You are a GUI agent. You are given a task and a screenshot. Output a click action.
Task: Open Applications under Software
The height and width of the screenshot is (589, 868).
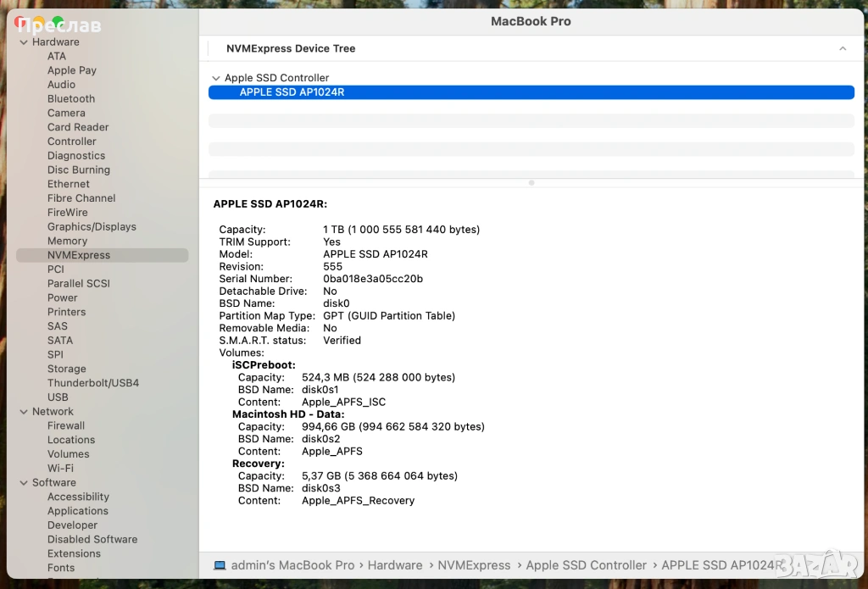78,511
